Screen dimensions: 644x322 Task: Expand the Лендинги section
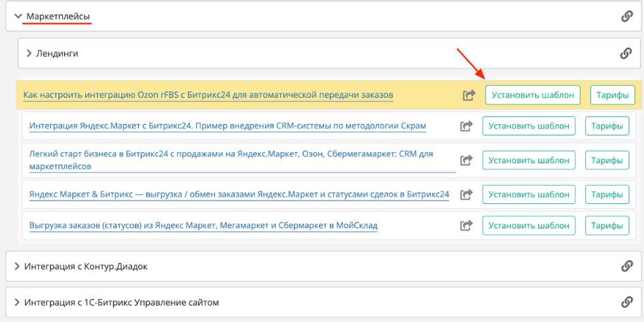pos(29,53)
